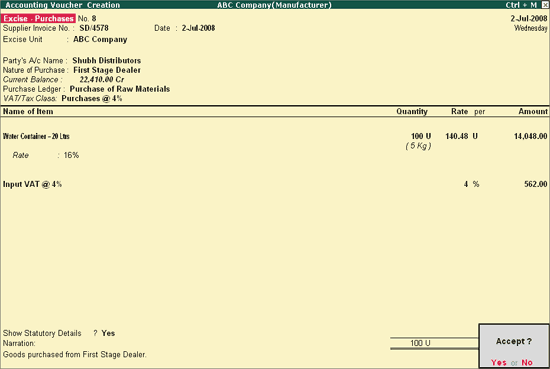Image resolution: width=550 pixels, height=369 pixels.
Task: Edit the item rate 140.48
Action: pyautogui.click(x=456, y=136)
